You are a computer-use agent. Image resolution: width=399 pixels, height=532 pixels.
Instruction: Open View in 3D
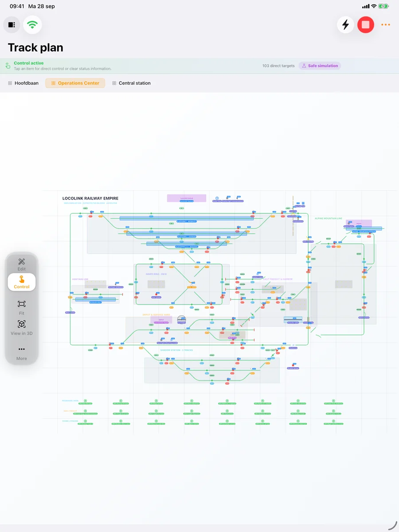tap(22, 328)
